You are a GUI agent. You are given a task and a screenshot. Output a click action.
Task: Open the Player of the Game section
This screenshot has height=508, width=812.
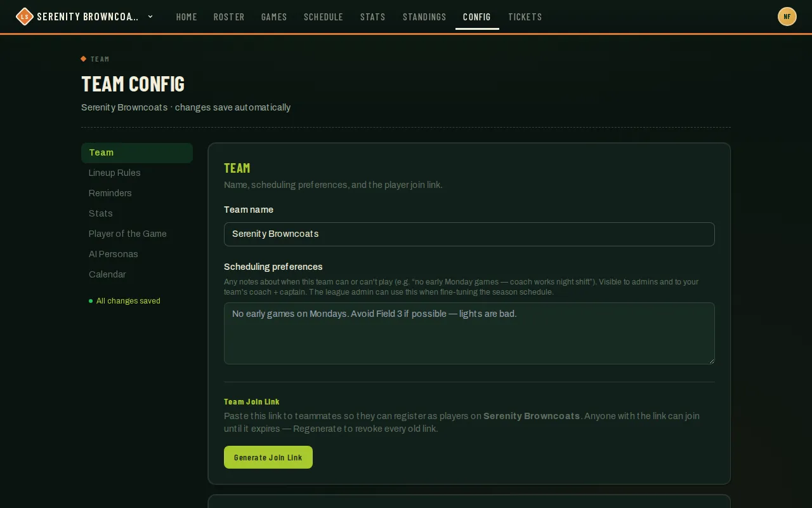tap(137, 234)
